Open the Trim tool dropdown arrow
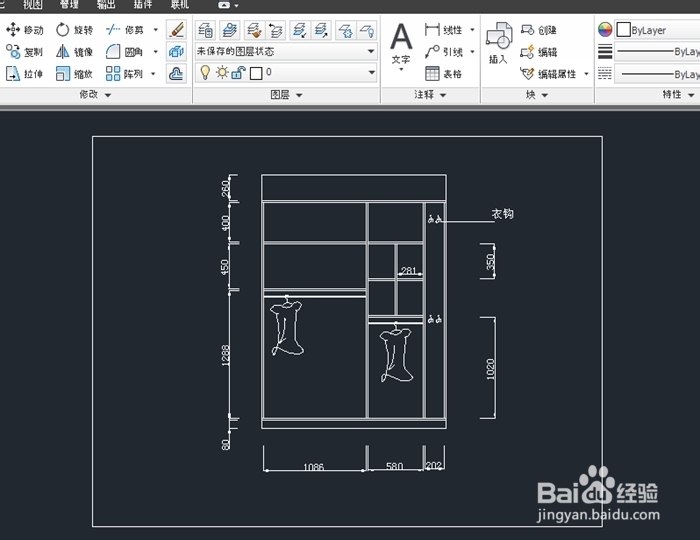This screenshot has width=700, height=540. pos(155,30)
